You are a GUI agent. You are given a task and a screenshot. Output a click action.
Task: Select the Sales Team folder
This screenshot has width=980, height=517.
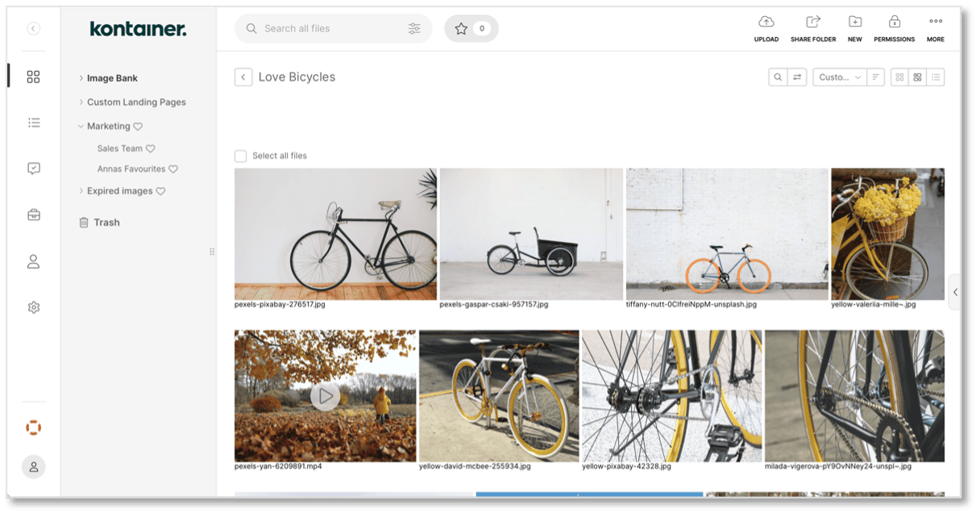point(120,148)
